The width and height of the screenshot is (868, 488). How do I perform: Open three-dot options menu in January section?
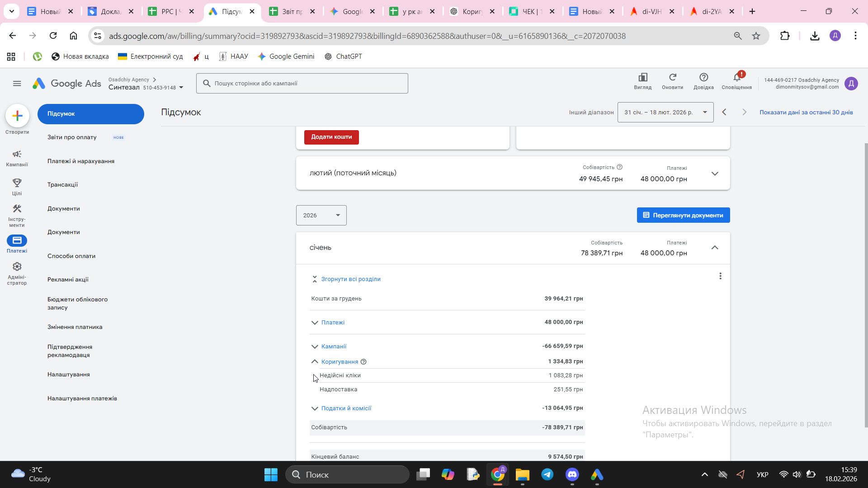tap(720, 276)
